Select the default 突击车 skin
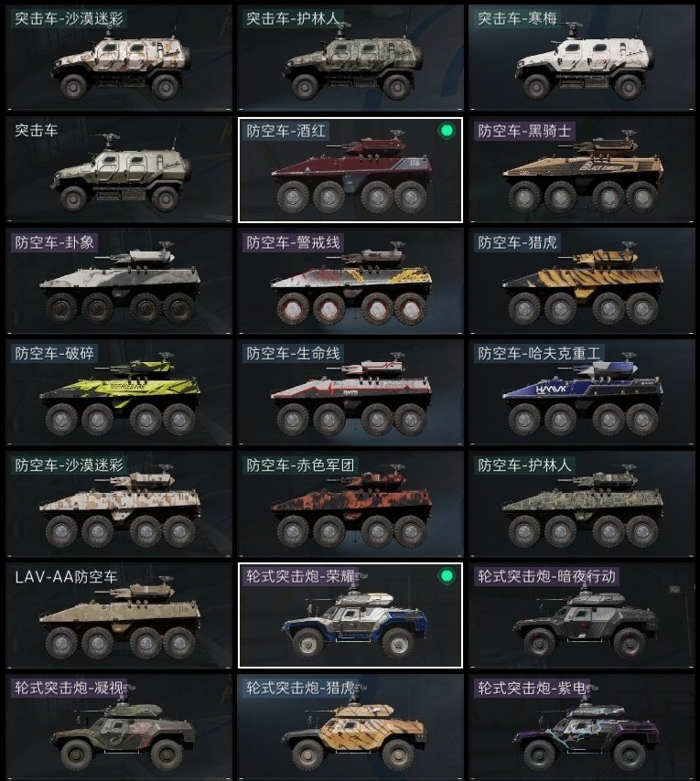 (119, 169)
